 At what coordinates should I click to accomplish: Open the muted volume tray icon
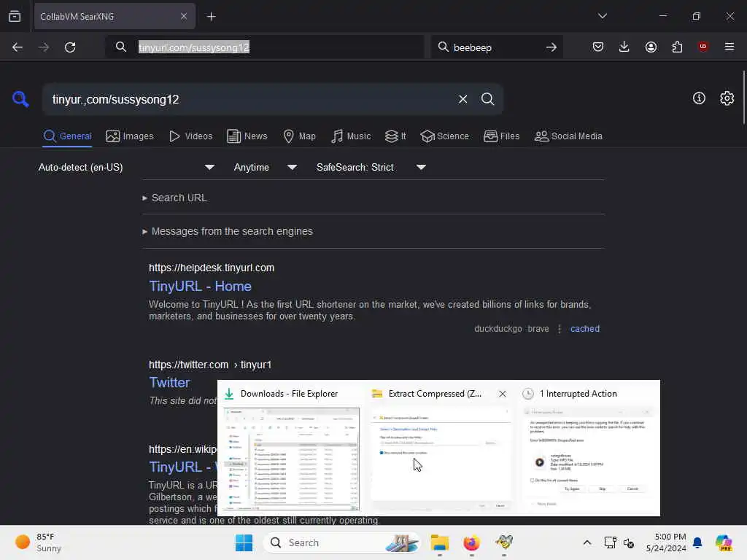628,542
